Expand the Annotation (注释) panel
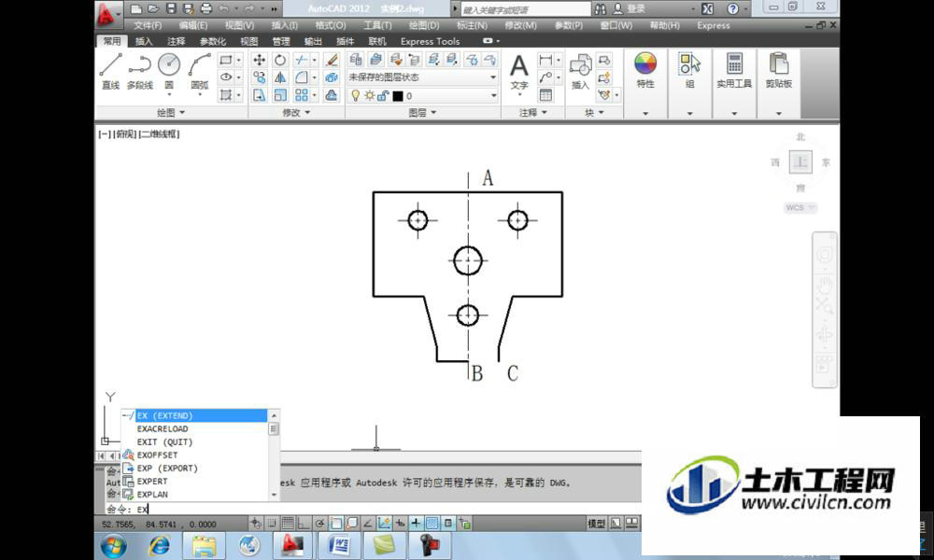 pyautogui.click(x=533, y=113)
